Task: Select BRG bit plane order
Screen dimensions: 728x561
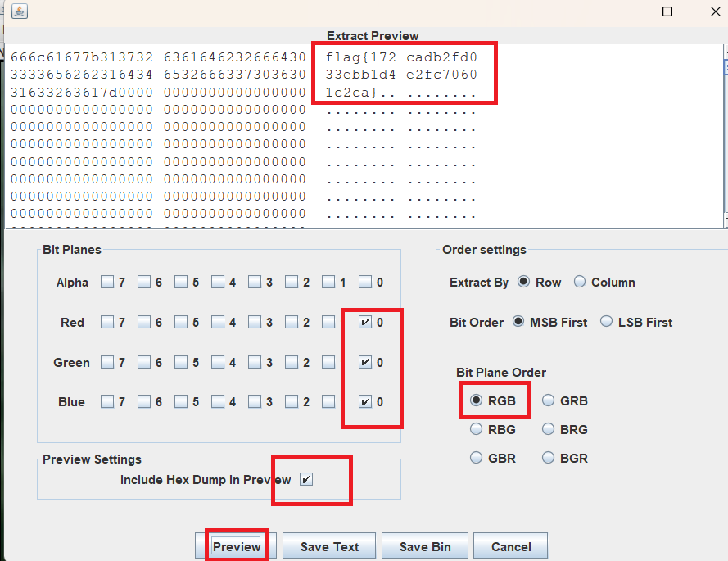Action: tap(548, 429)
